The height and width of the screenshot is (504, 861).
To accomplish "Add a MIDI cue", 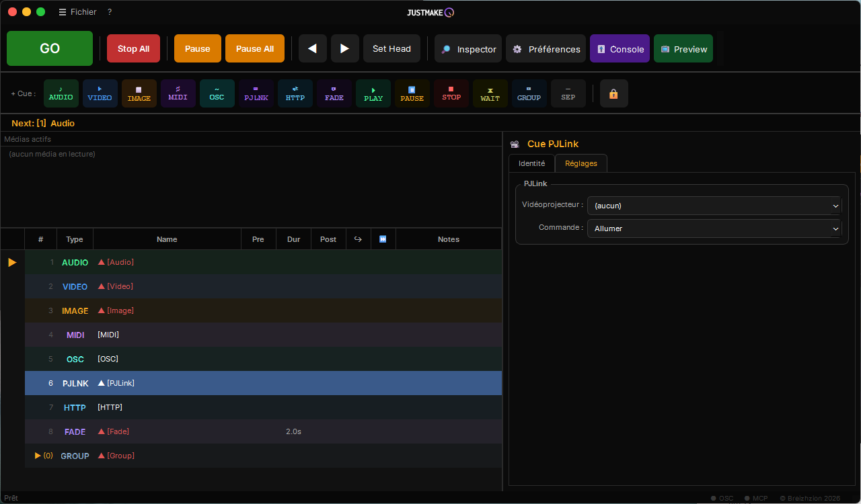I will (x=178, y=93).
